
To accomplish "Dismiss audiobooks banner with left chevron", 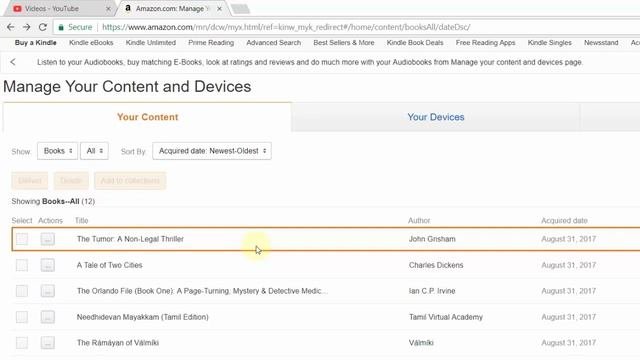I will coord(13,62).
